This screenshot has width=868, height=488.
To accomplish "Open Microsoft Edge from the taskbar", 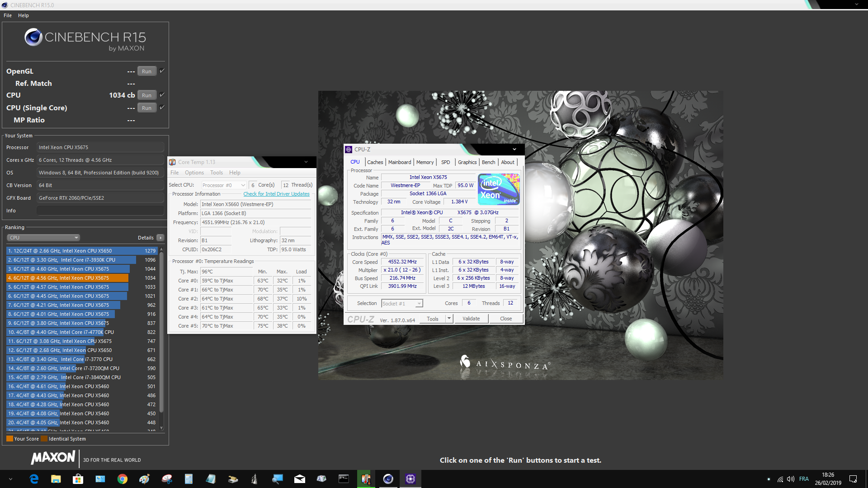I will (34, 479).
